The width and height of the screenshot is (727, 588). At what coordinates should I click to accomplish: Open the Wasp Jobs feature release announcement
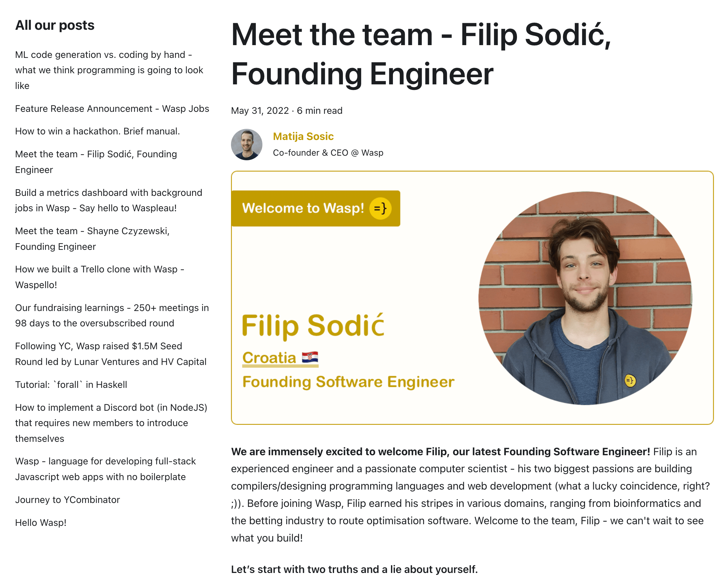[112, 109]
